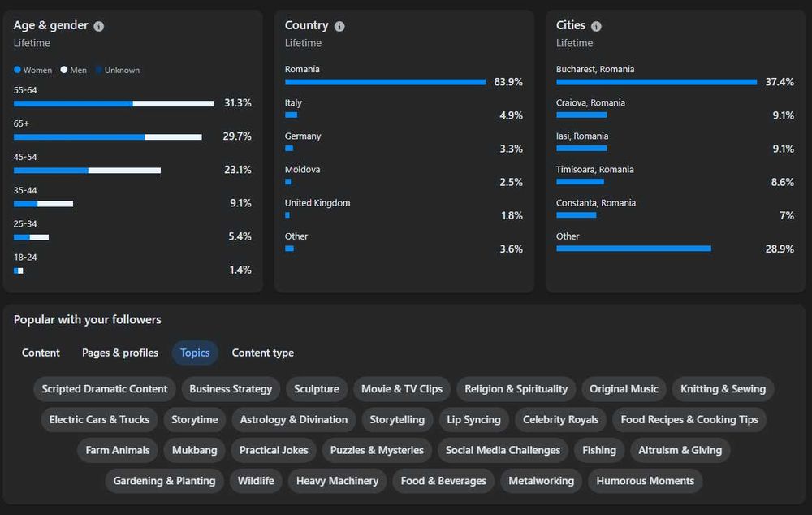
Task: Switch to the Content tab
Action: coord(41,353)
